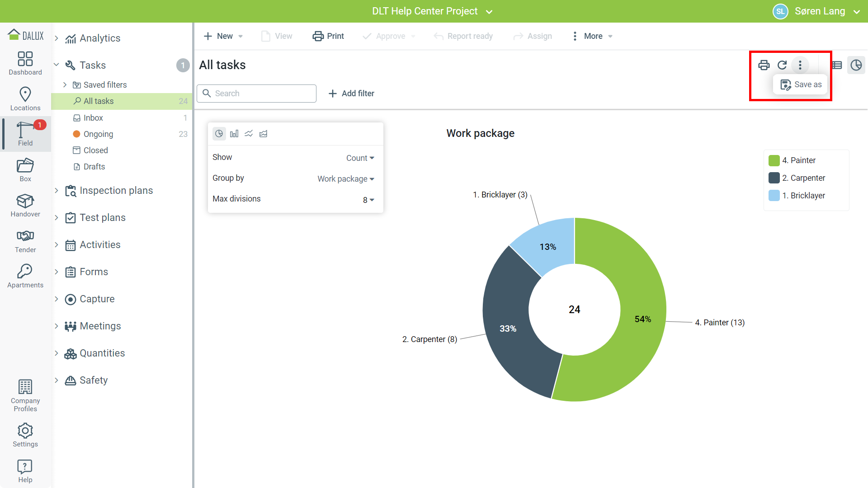Open the Handover module in sidebar

tap(25, 205)
